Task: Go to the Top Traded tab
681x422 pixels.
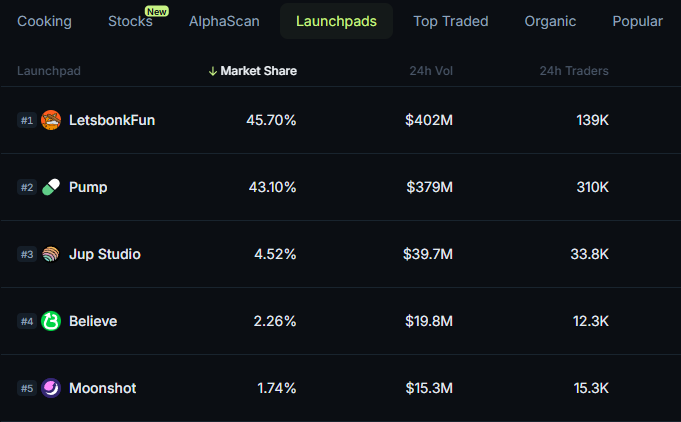Action: coord(451,21)
